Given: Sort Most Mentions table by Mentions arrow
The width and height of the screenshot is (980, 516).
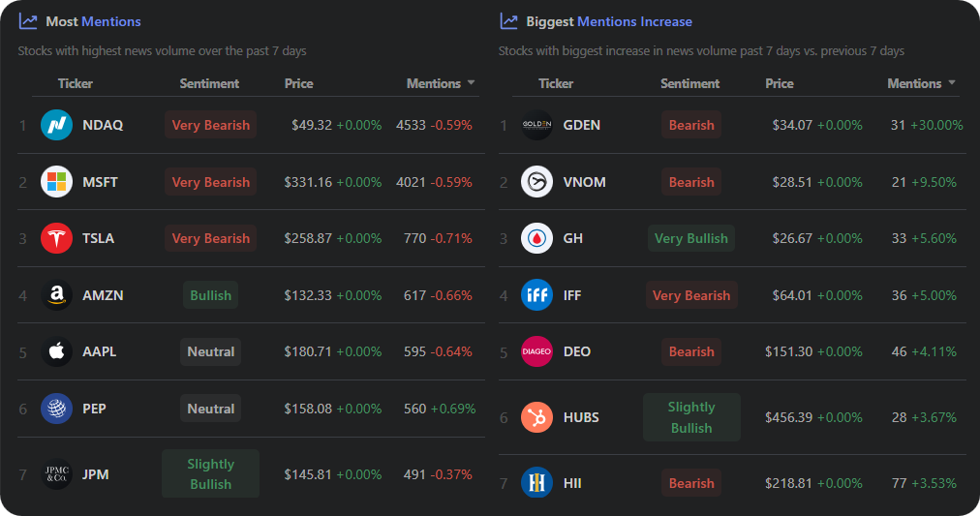Looking at the screenshot, I should (472, 82).
